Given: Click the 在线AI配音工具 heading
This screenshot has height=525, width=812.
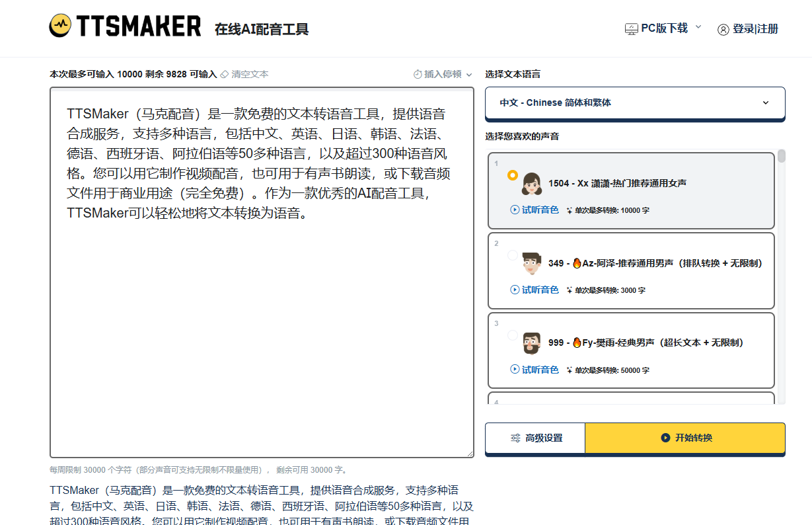Looking at the screenshot, I should 262,29.
